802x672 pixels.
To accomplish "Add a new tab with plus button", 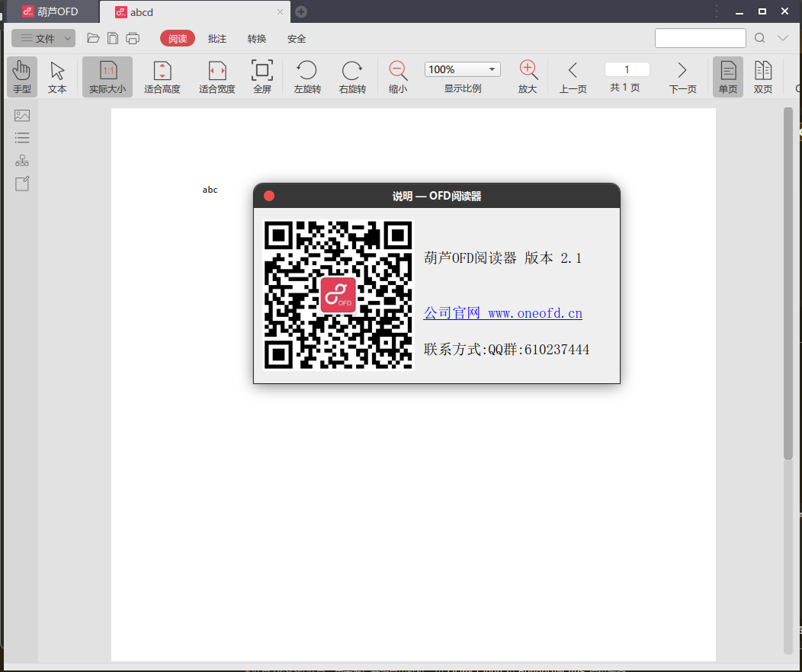I will tap(301, 11).
